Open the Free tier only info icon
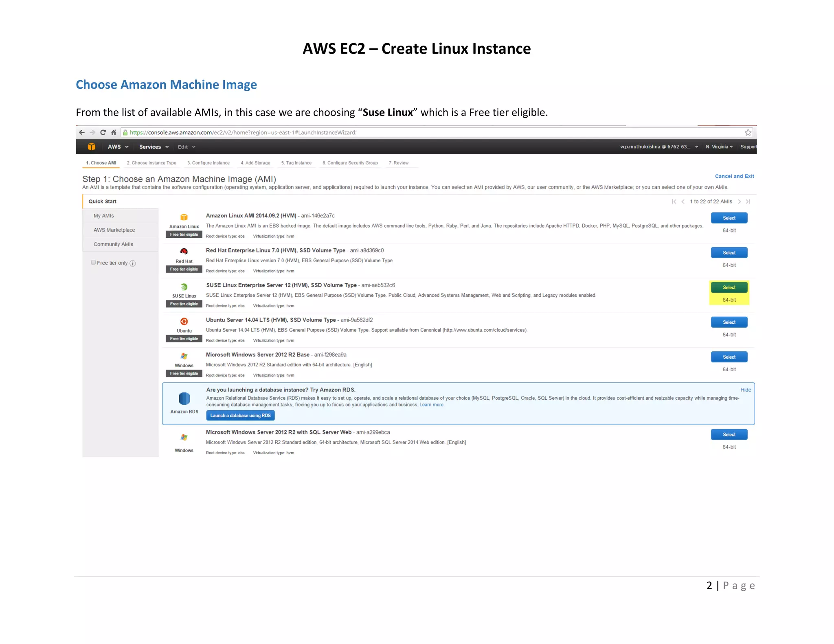 click(x=133, y=263)
